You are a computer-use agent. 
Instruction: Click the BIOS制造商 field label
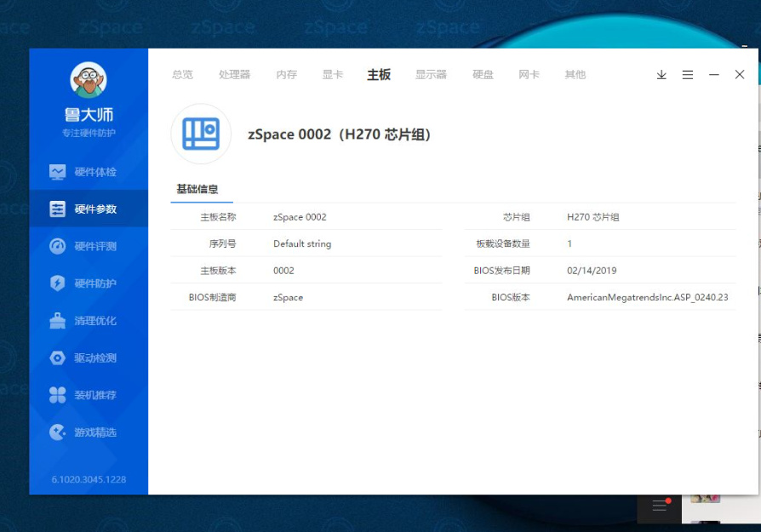tap(213, 297)
